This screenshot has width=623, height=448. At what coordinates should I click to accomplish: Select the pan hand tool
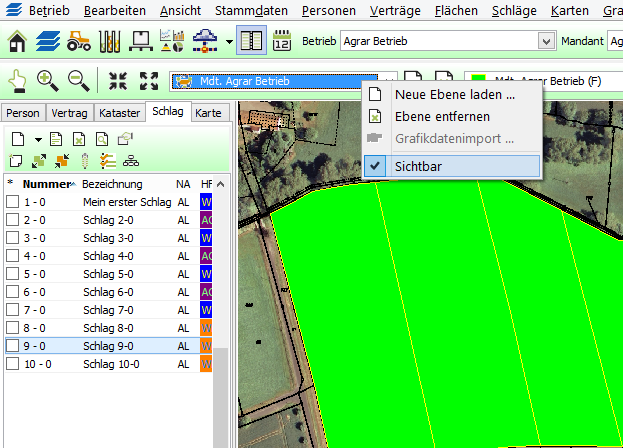click(x=17, y=81)
